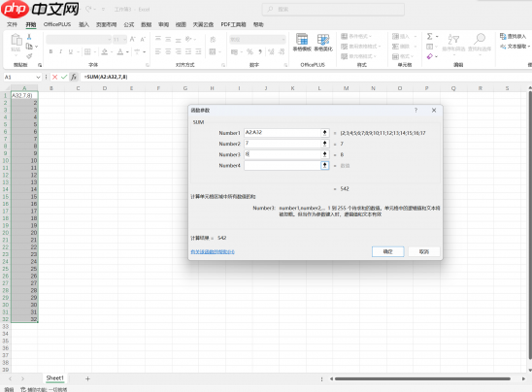Screen dimensions: 532x392
Task: Toggle Bold formatting in the ribbon
Action: tap(50, 51)
